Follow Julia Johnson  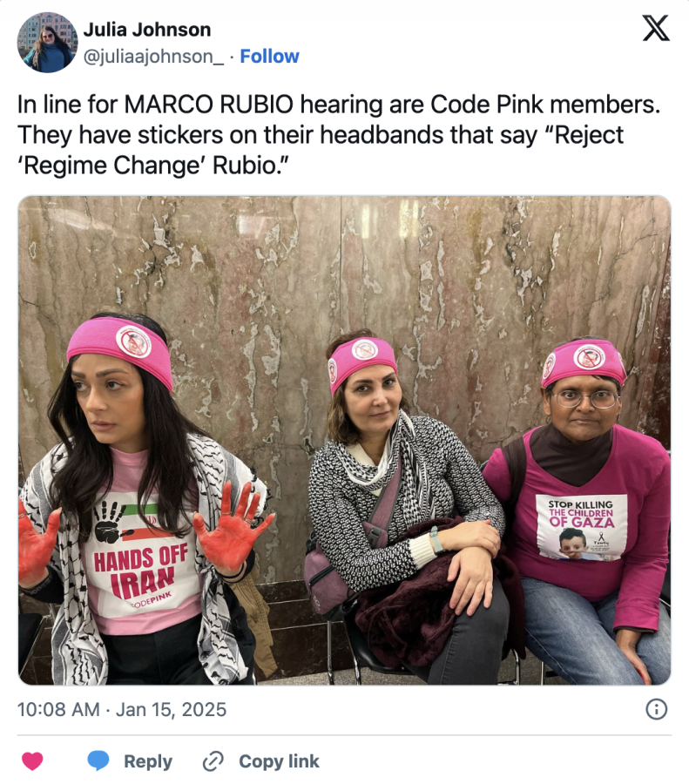click(269, 56)
